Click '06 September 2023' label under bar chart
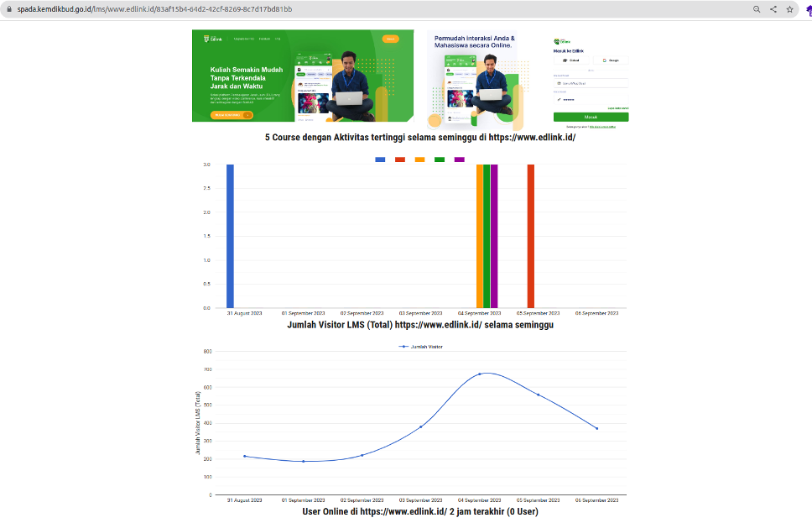The width and height of the screenshot is (812, 523). click(597, 313)
